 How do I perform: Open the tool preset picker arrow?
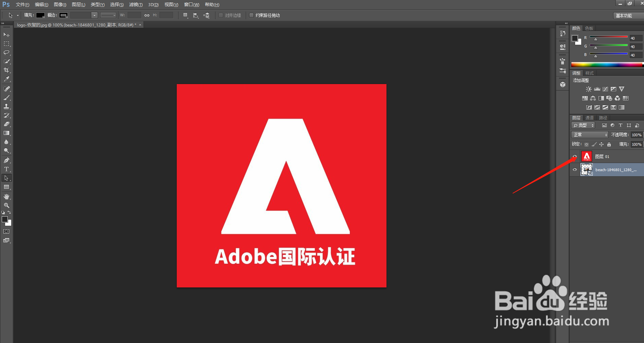tap(18, 15)
